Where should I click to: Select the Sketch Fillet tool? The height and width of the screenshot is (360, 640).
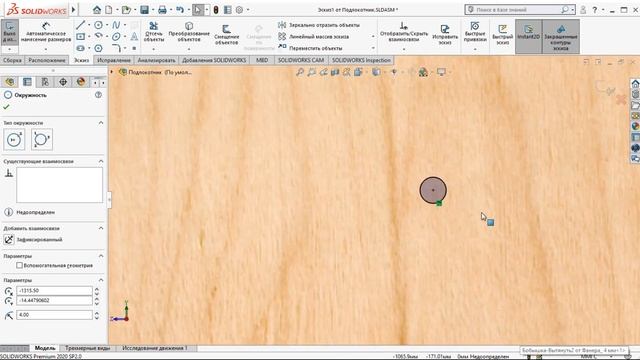point(116,48)
